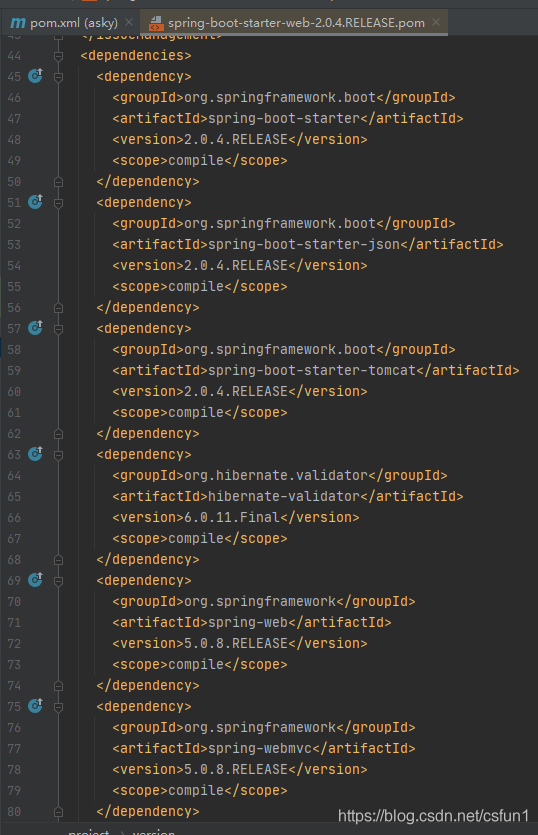Collapse the dependencies block on line 44
This screenshot has width=538, height=835.
pyautogui.click(x=59, y=56)
